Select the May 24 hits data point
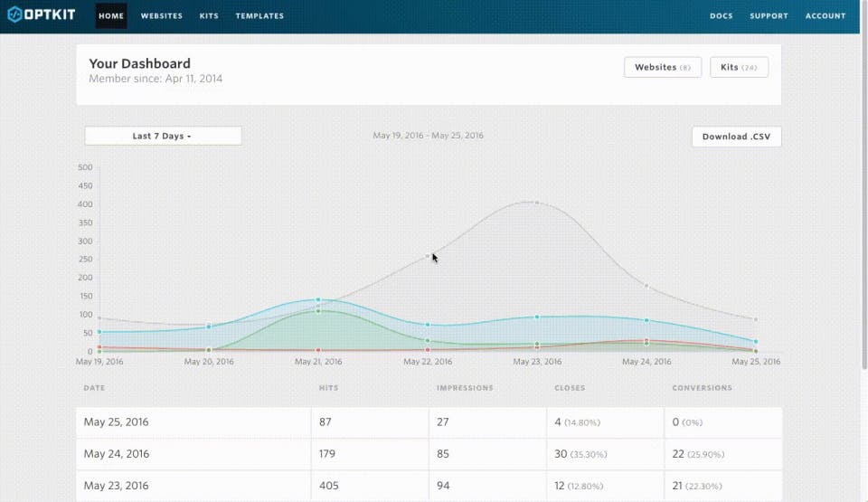The image size is (868, 502). (x=646, y=286)
